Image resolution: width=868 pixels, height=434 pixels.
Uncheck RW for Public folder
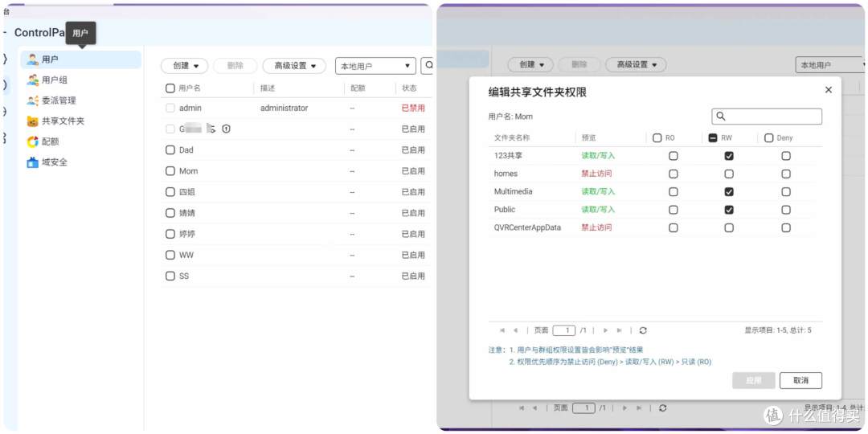[729, 210]
